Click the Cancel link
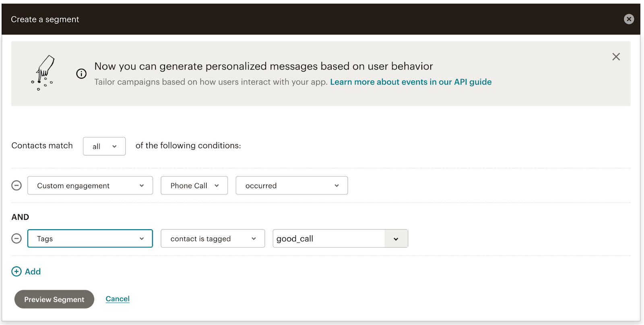The image size is (644, 325). [118, 299]
